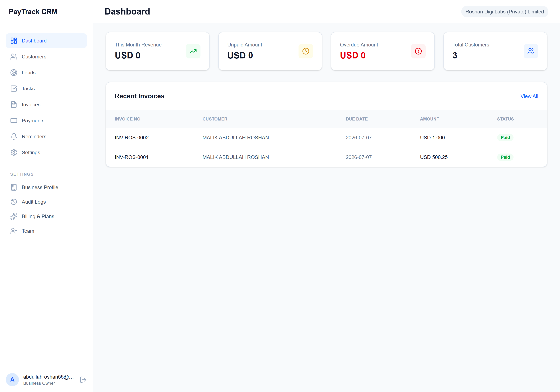The height and width of the screenshot is (392, 560).
Task: Click customer name in INV-ROS-0002 row
Action: point(236,138)
